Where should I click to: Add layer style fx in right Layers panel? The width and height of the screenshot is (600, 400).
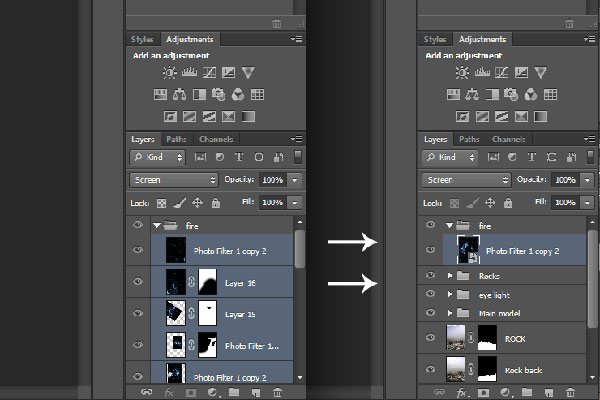(462, 392)
